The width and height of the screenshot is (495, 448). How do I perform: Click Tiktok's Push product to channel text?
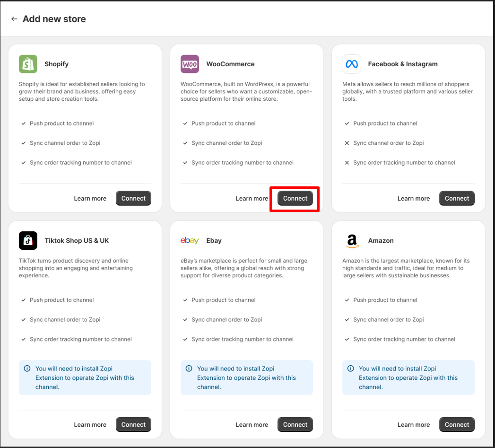click(62, 300)
